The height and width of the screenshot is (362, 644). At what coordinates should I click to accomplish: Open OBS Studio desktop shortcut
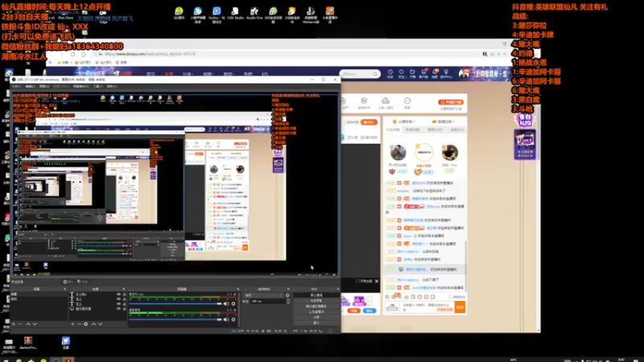235,13
